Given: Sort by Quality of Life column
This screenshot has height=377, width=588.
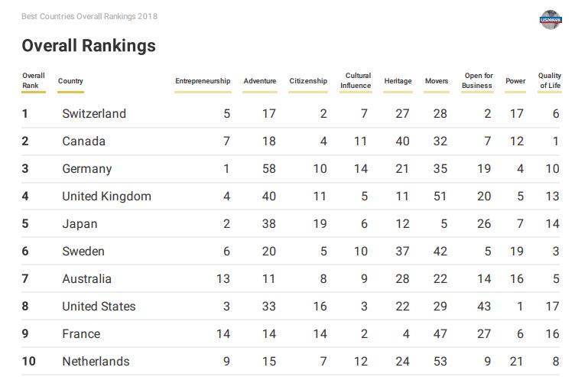Looking at the screenshot, I should 549,81.
